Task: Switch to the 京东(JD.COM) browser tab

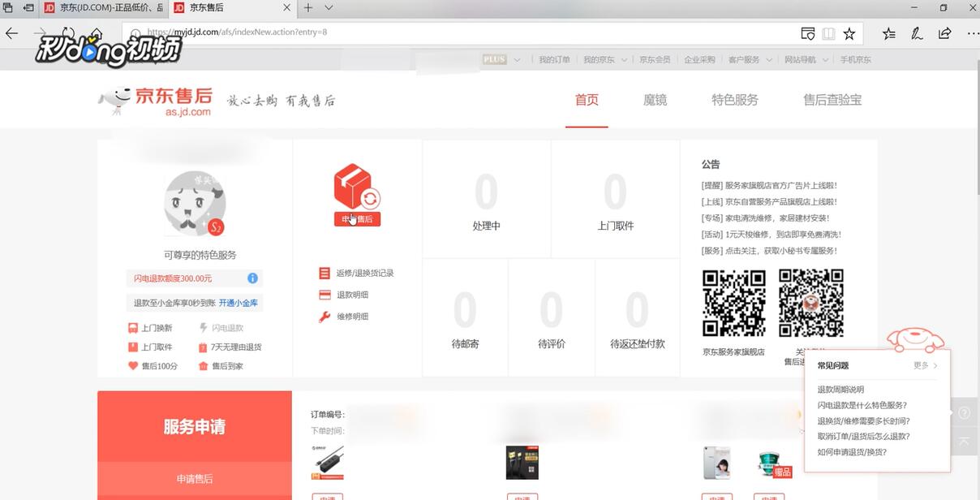Action: pos(104,7)
